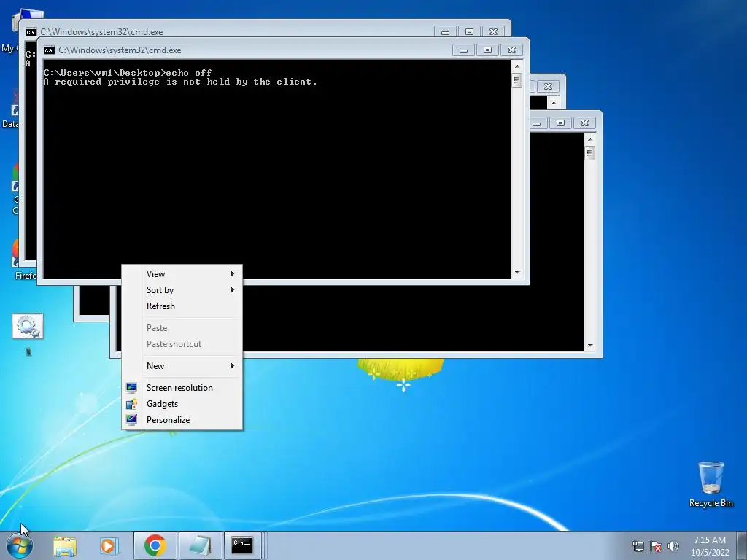Select Personalize from the context menu
Viewport: 747px width, 560px height.
pyautogui.click(x=182, y=419)
